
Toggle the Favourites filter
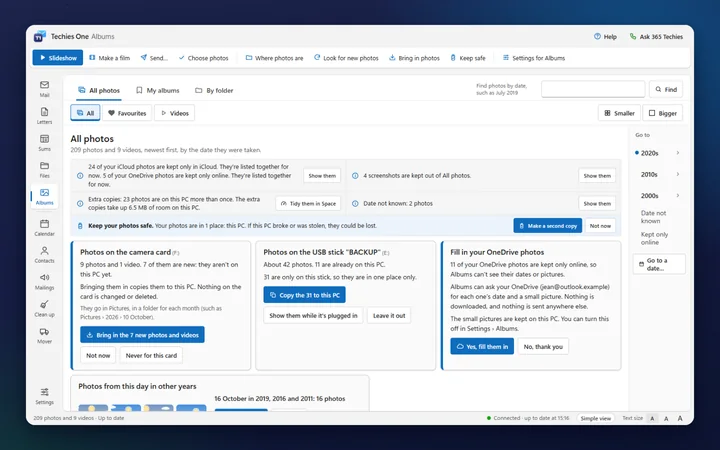(127, 113)
